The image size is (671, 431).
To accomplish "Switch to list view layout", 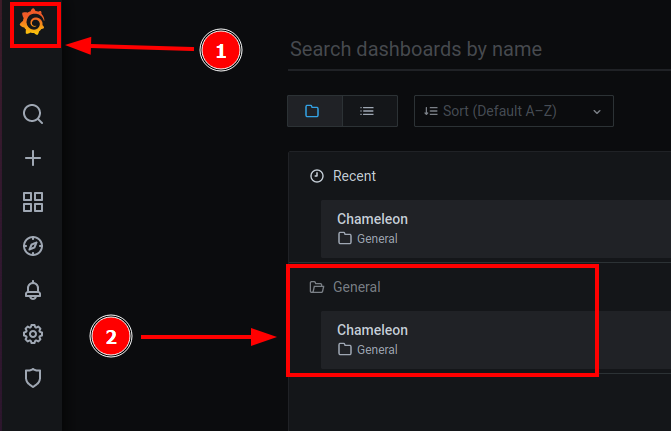I will 368,111.
